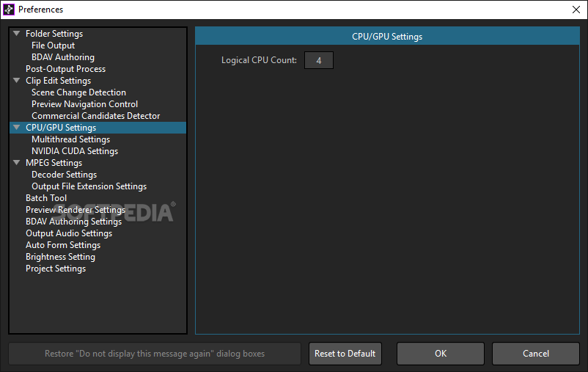588x372 pixels.
Task: Click the Preferences app icon in title bar
Action: pyautogui.click(x=9, y=10)
